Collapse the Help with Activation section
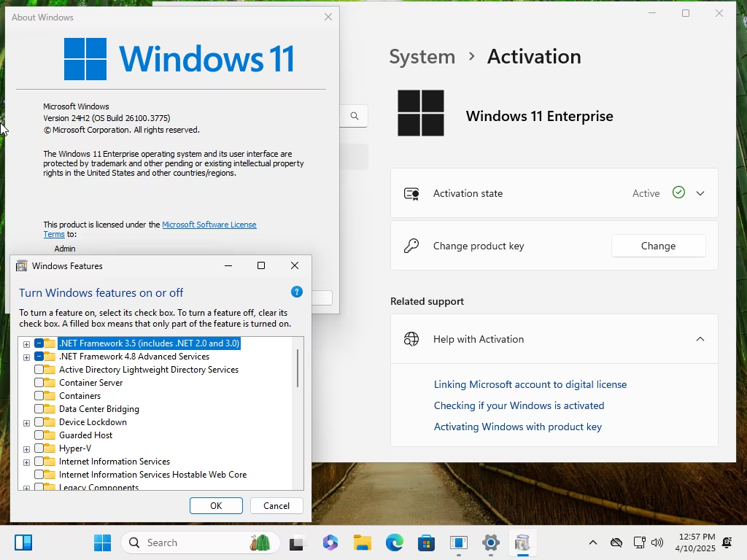This screenshot has width=747, height=560. point(700,339)
